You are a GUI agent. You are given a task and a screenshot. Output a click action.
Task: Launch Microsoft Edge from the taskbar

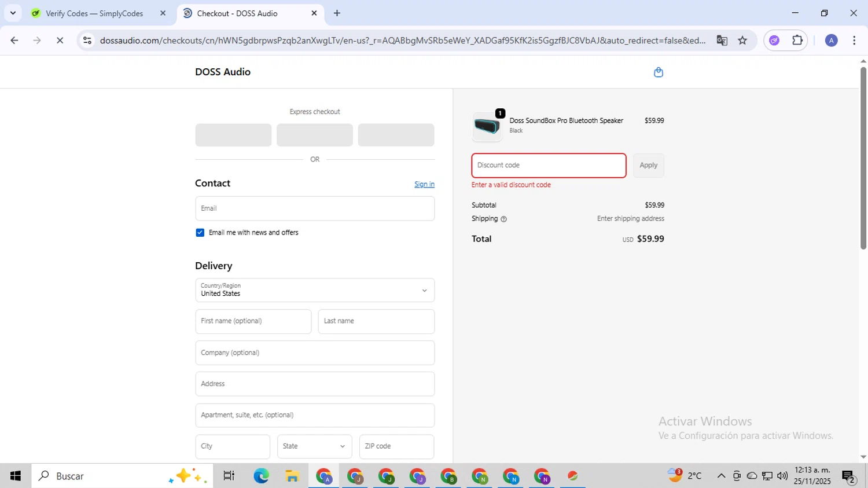pyautogui.click(x=261, y=476)
